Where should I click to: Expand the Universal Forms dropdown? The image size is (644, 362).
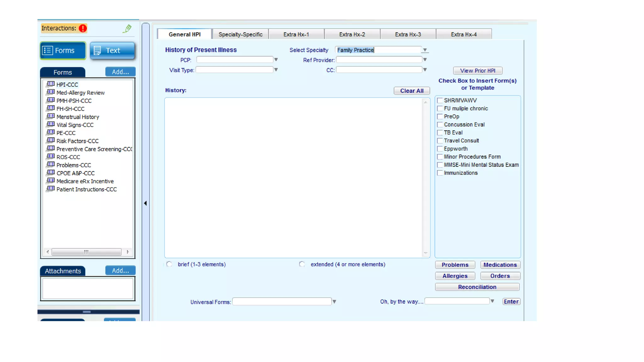(x=334, y=302)
